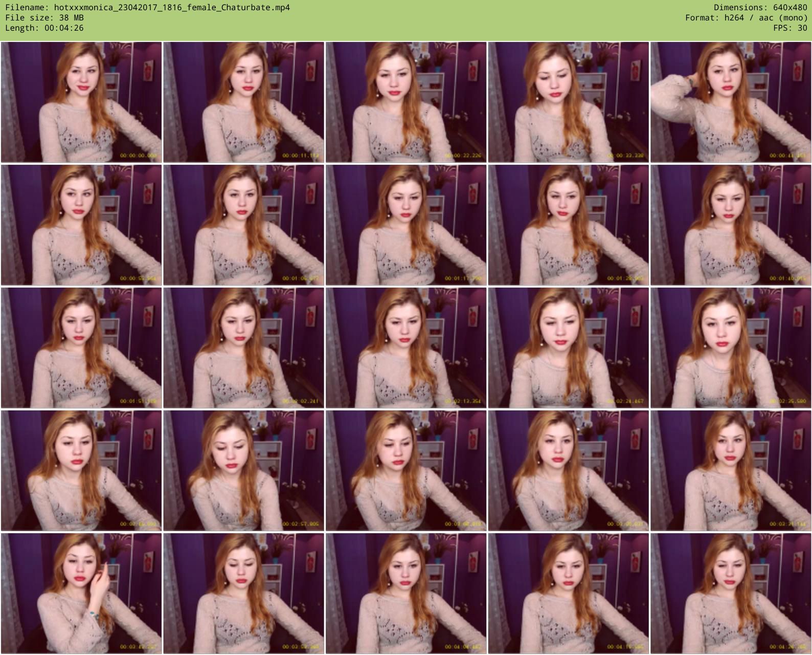812x655 pixels.
Task: Open the first thumbnail in the second row
Action: (x=81, y=225)
